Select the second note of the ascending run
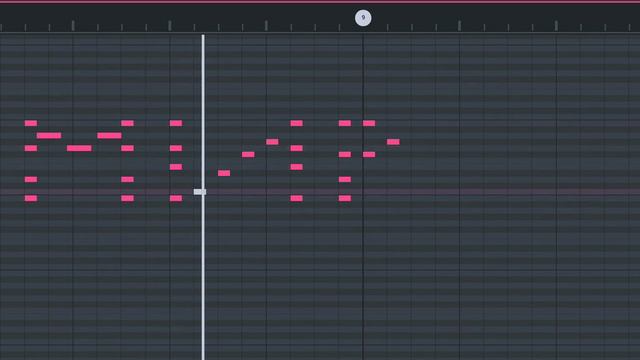 click(248, 154)
